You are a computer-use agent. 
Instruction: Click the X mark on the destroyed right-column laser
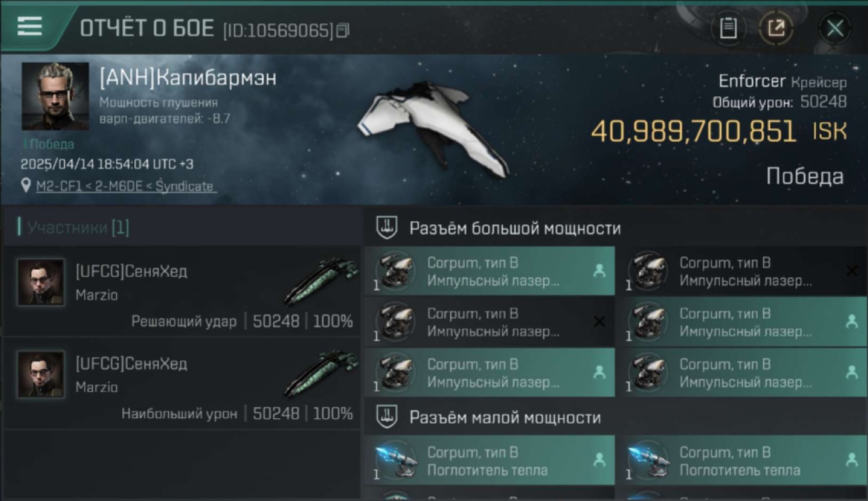[x=851, y=271]
